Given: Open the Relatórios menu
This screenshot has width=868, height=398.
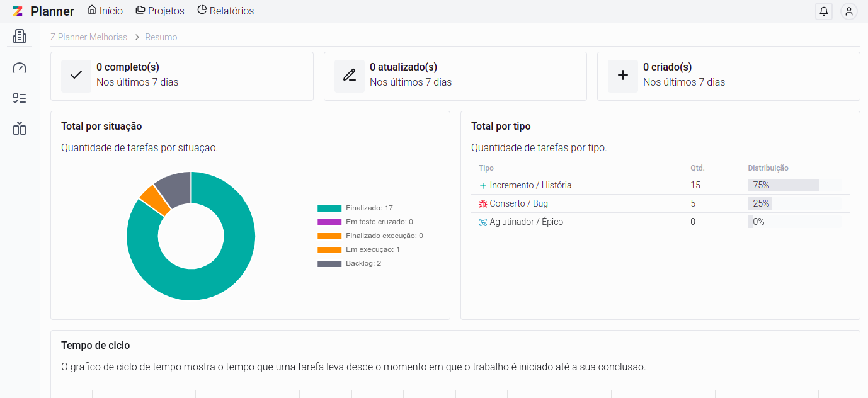Looking at the screenshot, I should (226, 11).
